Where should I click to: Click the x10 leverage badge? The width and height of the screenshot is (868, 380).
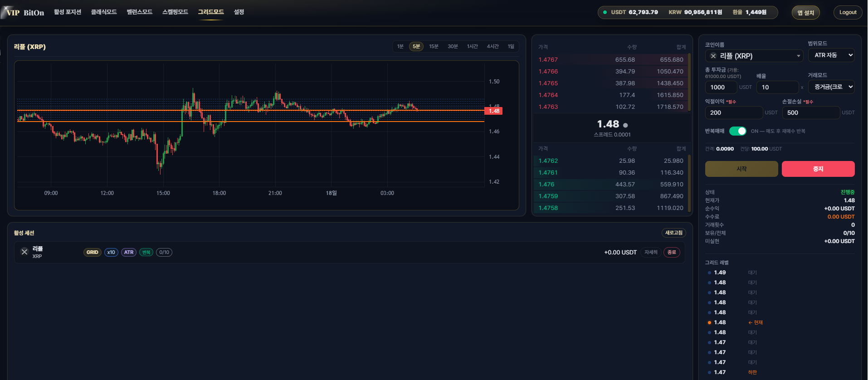tap(111, 253)
